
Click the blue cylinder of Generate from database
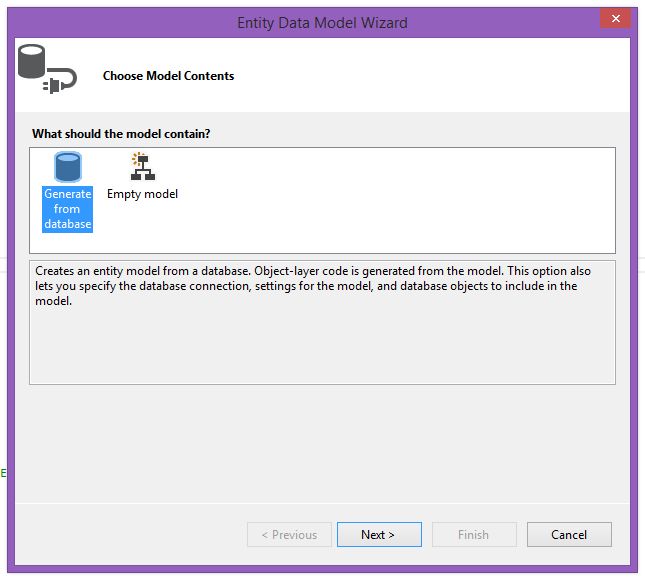pos(68,167)
